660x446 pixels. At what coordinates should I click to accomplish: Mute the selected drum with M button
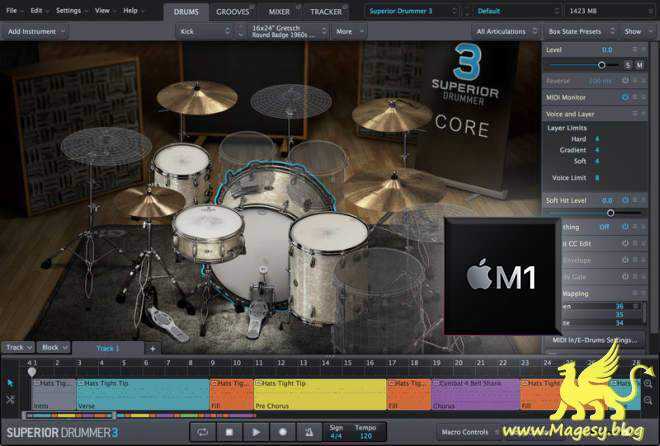pos(639,65)
